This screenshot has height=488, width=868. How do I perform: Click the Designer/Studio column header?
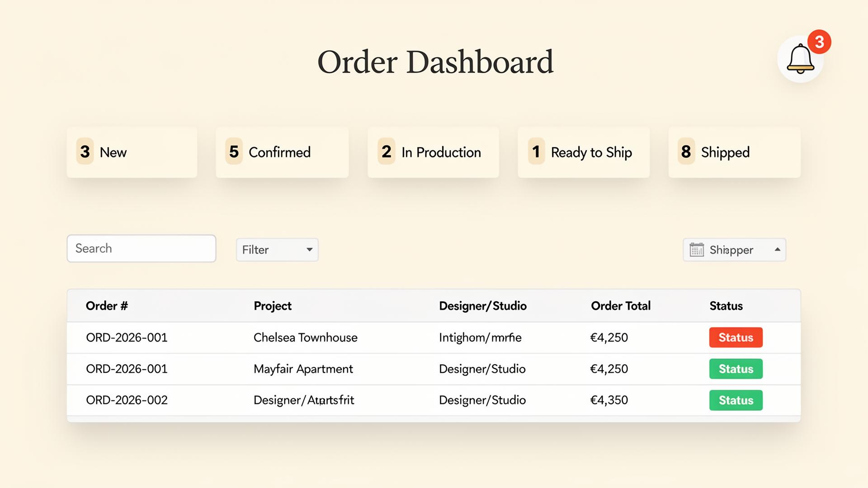[x=482, y=306]
